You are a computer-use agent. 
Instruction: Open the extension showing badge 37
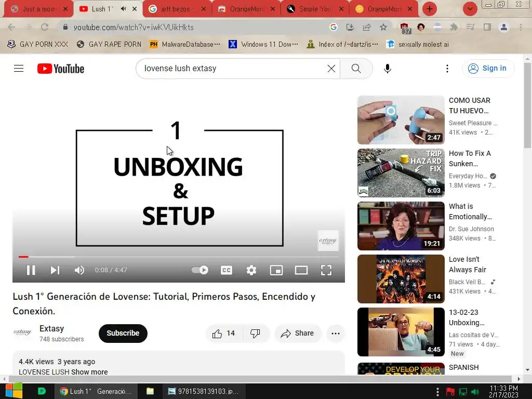(405, 28)
